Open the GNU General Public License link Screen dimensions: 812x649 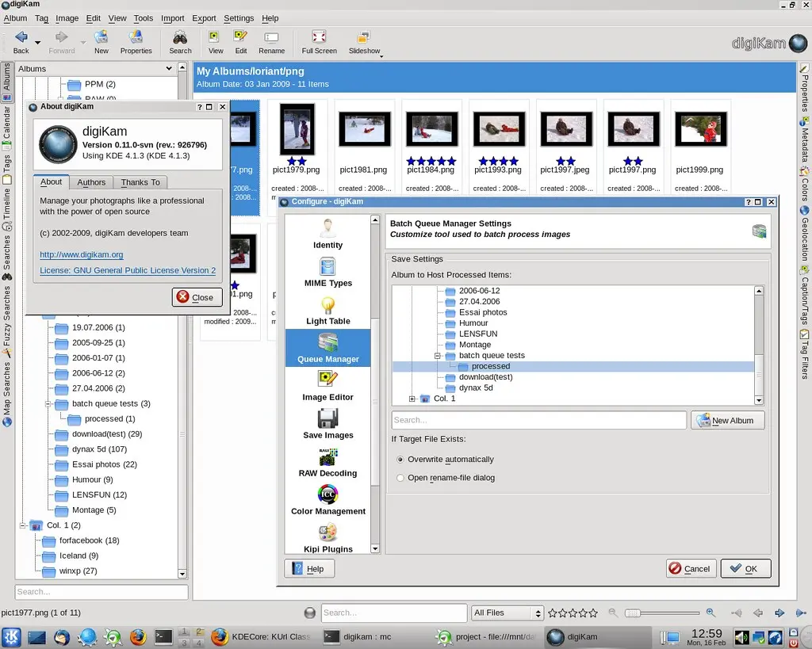click(x=128, y=270)
